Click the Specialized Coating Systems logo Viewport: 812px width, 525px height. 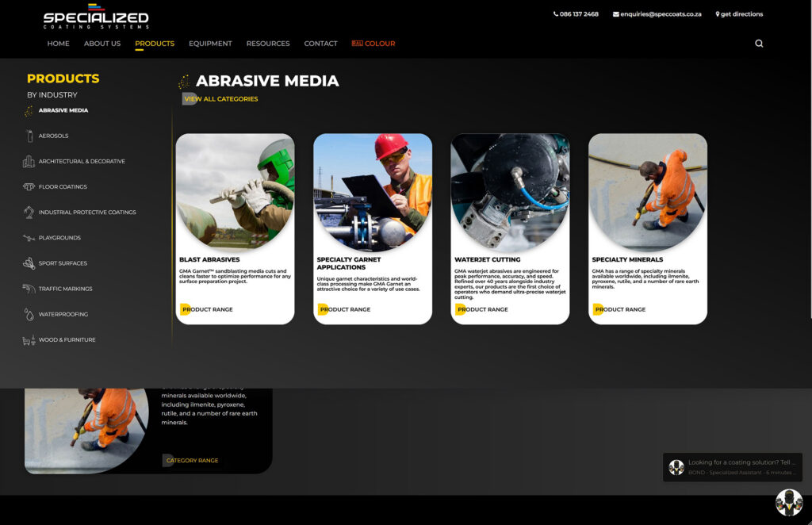[96, 17]
